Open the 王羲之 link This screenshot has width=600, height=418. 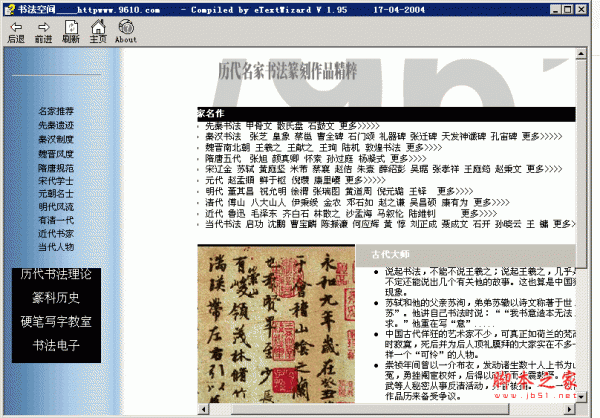tap(268, 147)
